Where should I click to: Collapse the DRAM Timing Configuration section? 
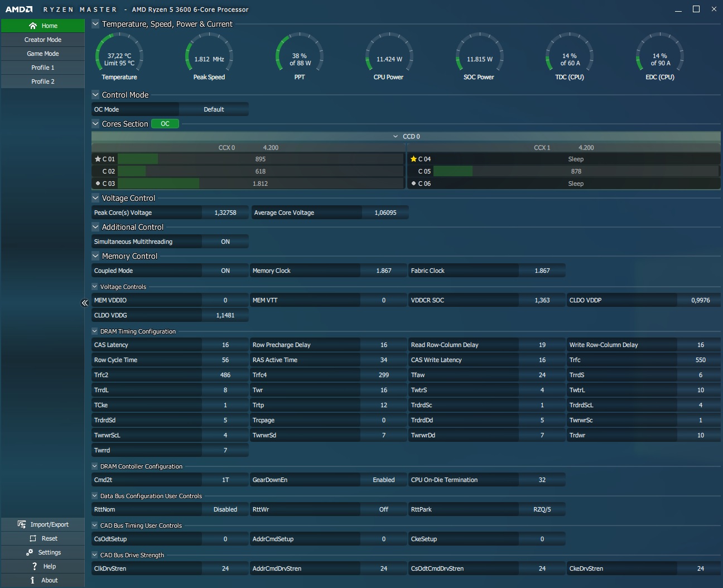point(95,331)
